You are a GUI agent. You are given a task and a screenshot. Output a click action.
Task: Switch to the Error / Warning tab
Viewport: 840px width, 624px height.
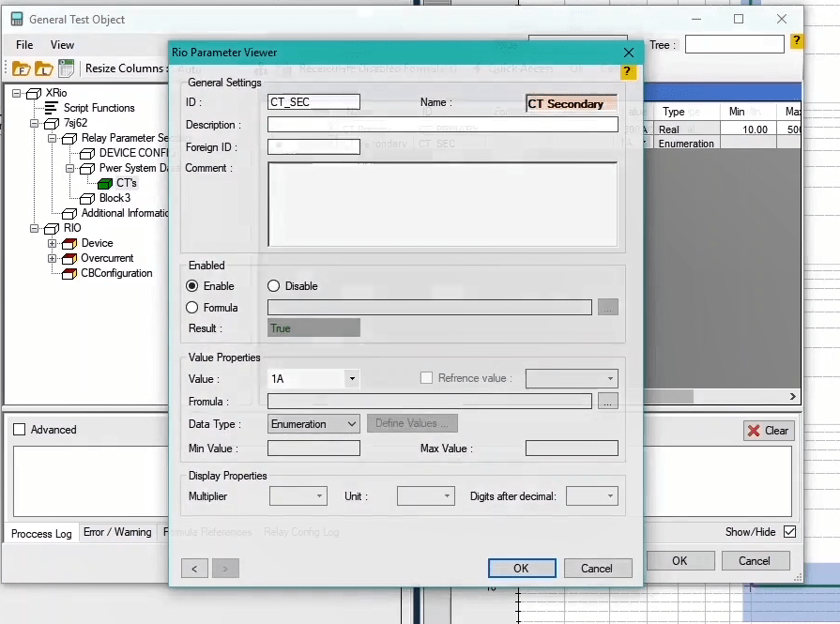point(117,532)
